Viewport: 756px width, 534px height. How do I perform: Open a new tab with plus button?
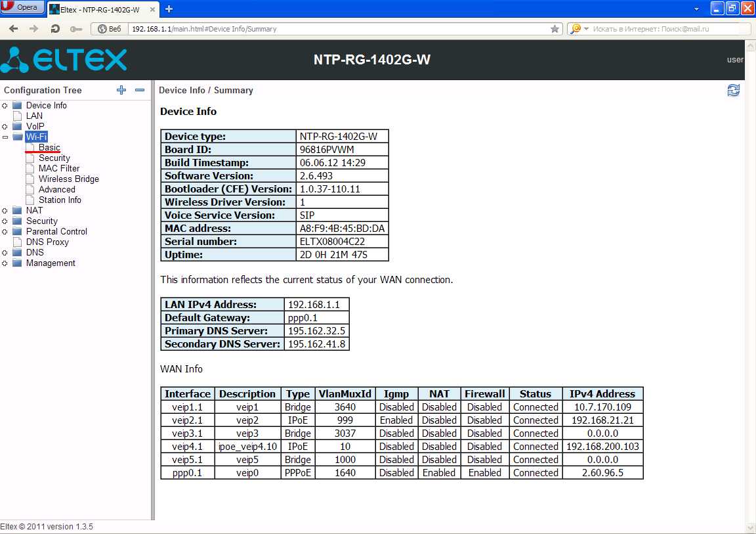click(x=169, y=9)
